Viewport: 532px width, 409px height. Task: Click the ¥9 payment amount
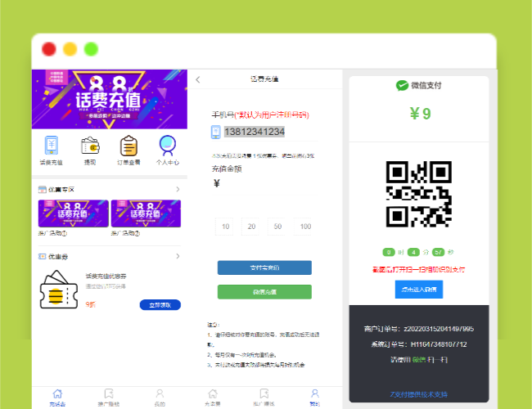coord(420,114)
